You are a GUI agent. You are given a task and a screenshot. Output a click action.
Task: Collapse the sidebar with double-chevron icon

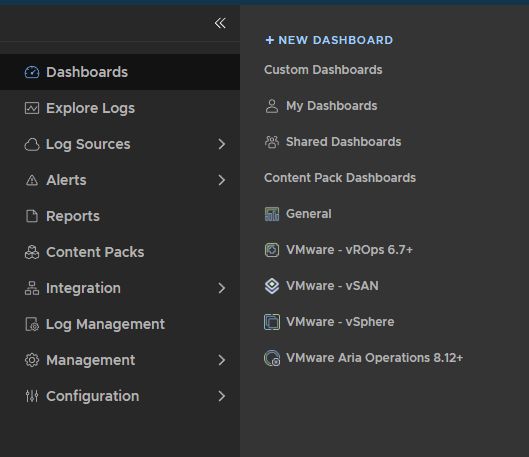[x=220, y=23]
